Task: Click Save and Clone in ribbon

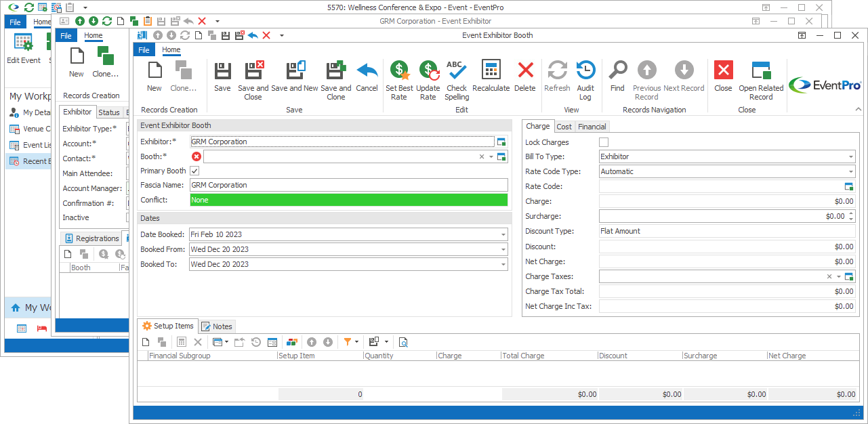Action: (x=335, y=80)
